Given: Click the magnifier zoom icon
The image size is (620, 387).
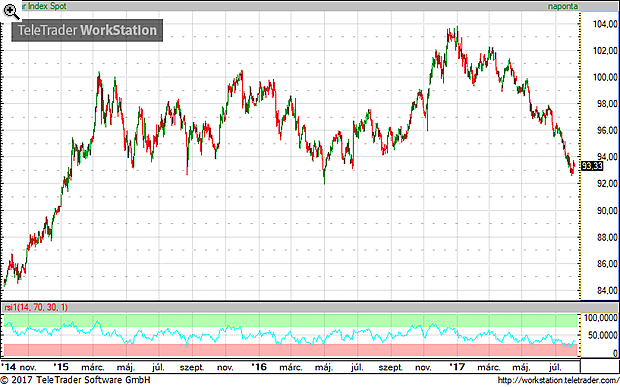Looking at the screenshot, I should point(11,11).
